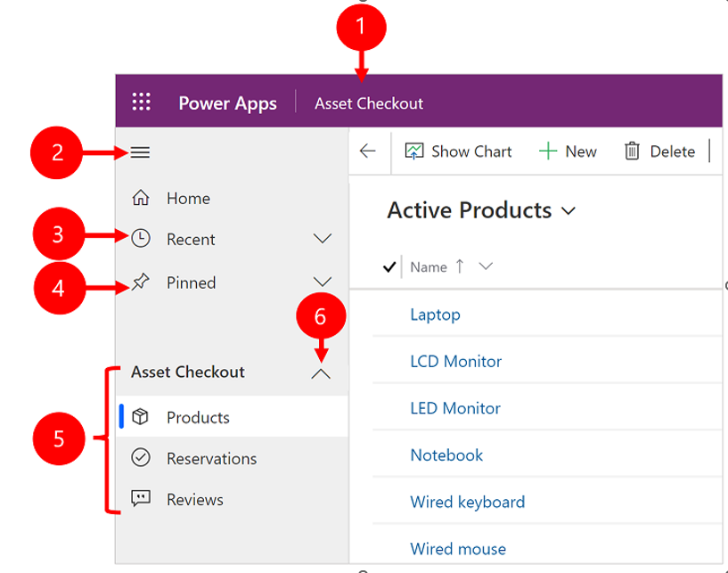Click the Delete trash can icon
The image size is (728, 573).
click(632, 151)
